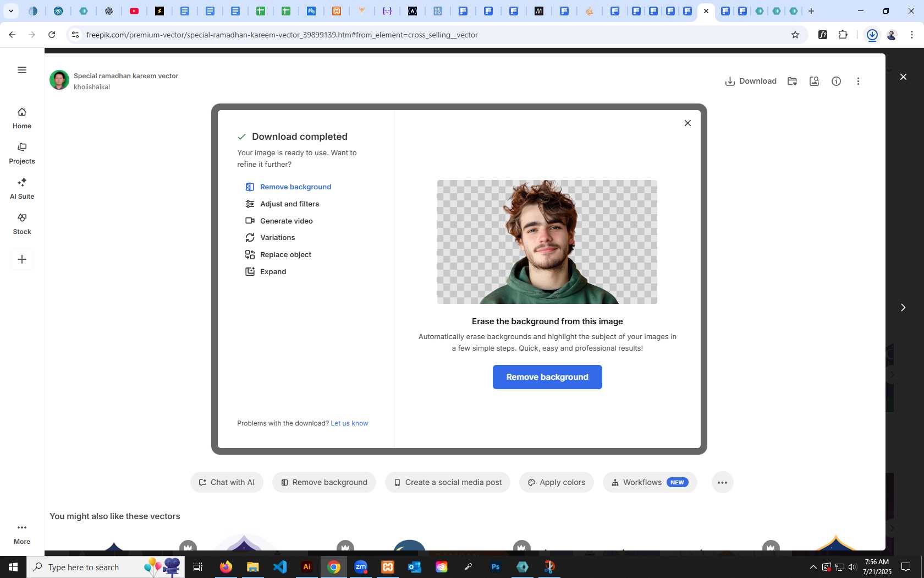The width and height of the screenshot is (924, 578).
Task: Open Visual Studio Code from taskbar
Action: click(x=280, y=567)
